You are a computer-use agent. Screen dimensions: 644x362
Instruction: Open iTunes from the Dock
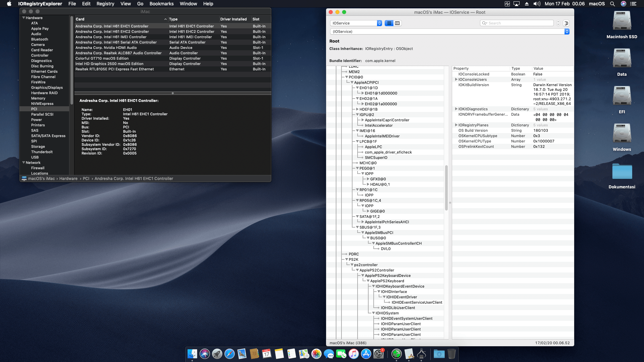coord(354,354)
